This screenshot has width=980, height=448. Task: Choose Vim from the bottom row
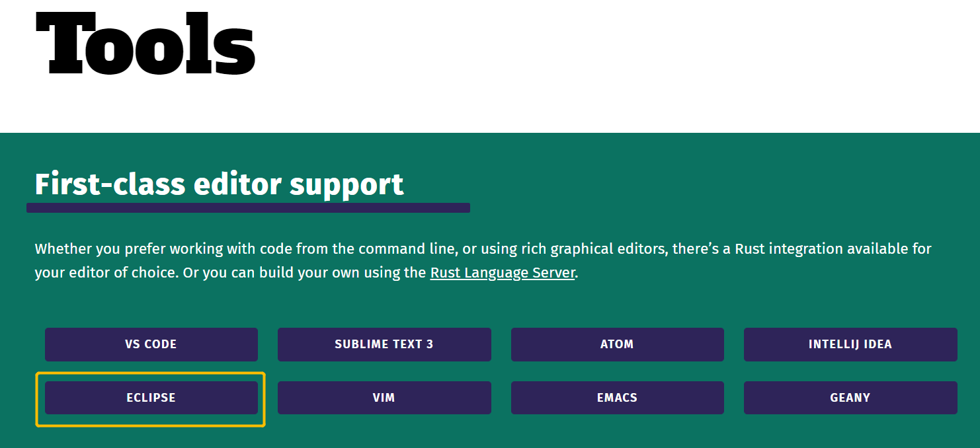coord(384,398)
